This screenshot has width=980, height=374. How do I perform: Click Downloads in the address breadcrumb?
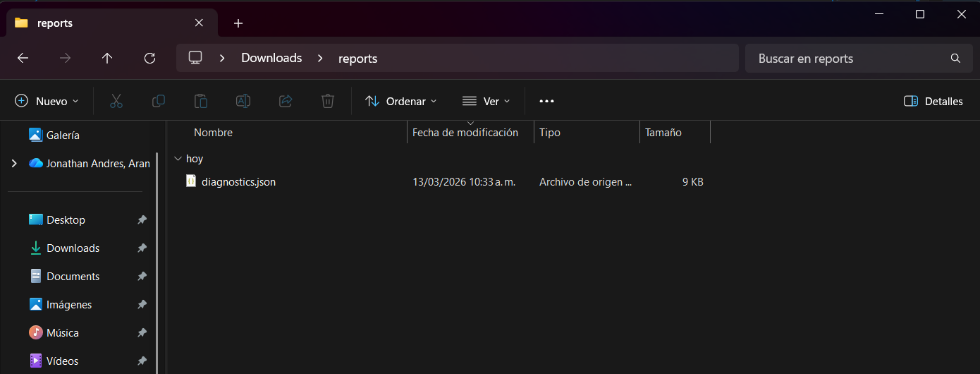tap(271, 59)
